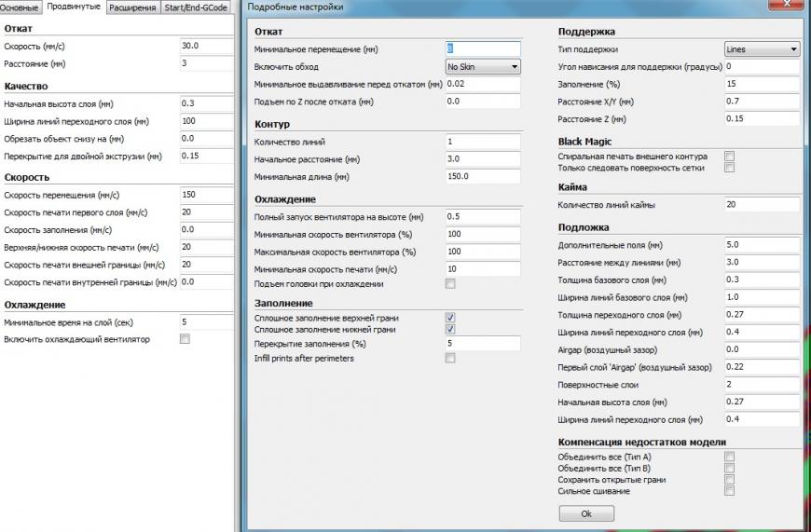This screenshot has height=532, width=811.
Task: Select Подъем по Z после отката field
Action: pos(483,102)
